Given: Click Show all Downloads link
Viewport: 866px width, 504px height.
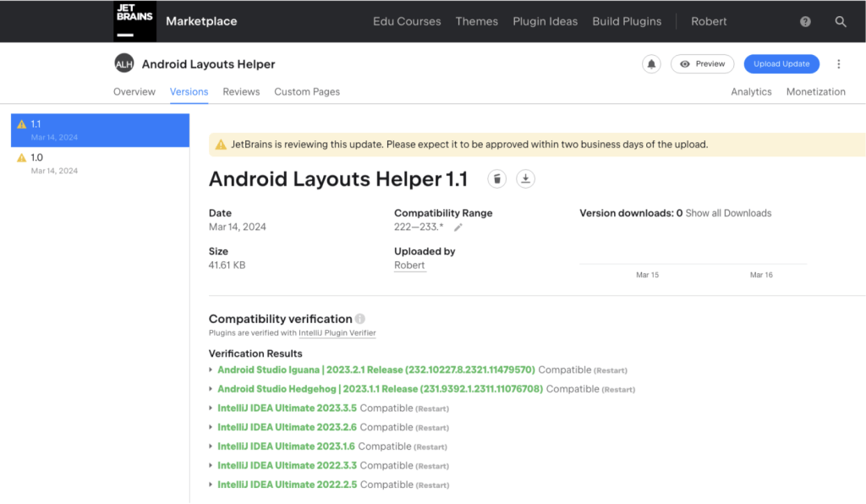Looking at the screenshot, I should tap(728, 213).
